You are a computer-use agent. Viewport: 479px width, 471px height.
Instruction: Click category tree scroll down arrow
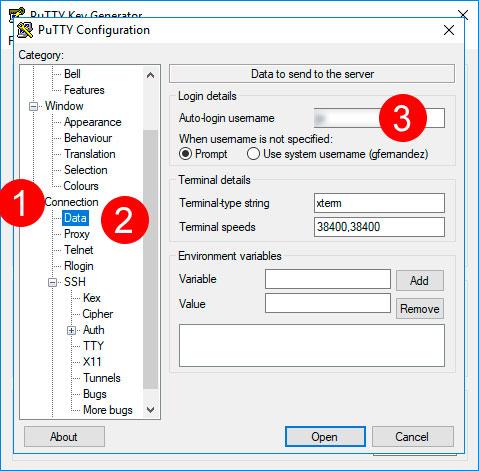(150, 410)
